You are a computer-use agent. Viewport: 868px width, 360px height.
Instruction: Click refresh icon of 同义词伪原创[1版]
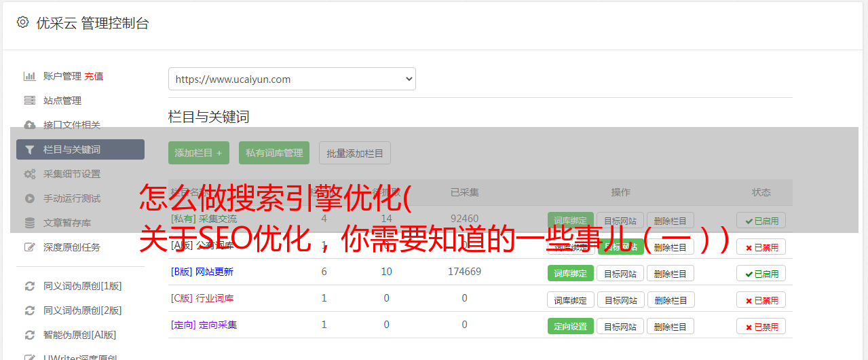tap(29, 286)
